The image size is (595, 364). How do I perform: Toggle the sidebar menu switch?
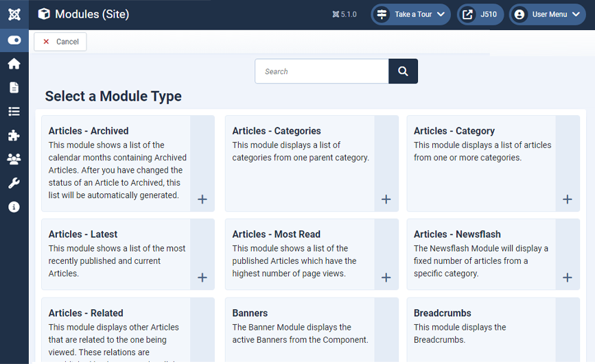(x=14, y=40)
